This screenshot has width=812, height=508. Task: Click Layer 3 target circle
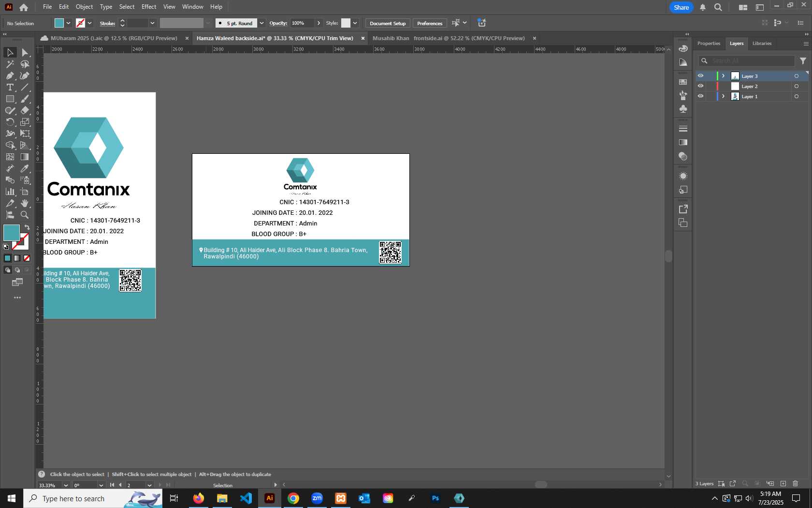click(x=797, y=76)
